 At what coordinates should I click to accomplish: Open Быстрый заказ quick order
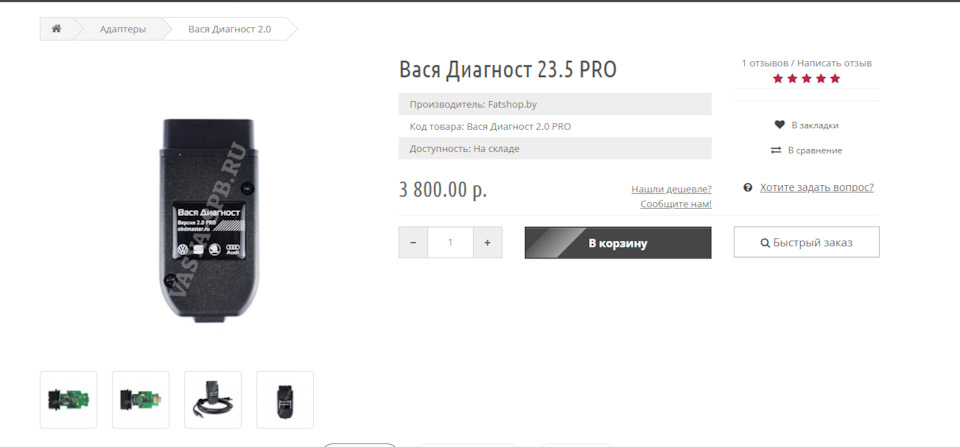(806, 242)
